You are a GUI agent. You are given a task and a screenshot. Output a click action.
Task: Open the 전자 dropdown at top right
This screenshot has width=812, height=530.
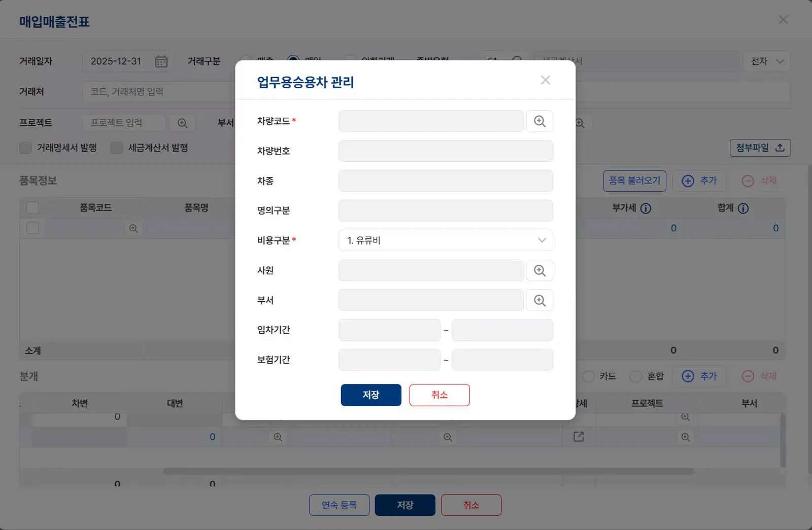[766, 61]
